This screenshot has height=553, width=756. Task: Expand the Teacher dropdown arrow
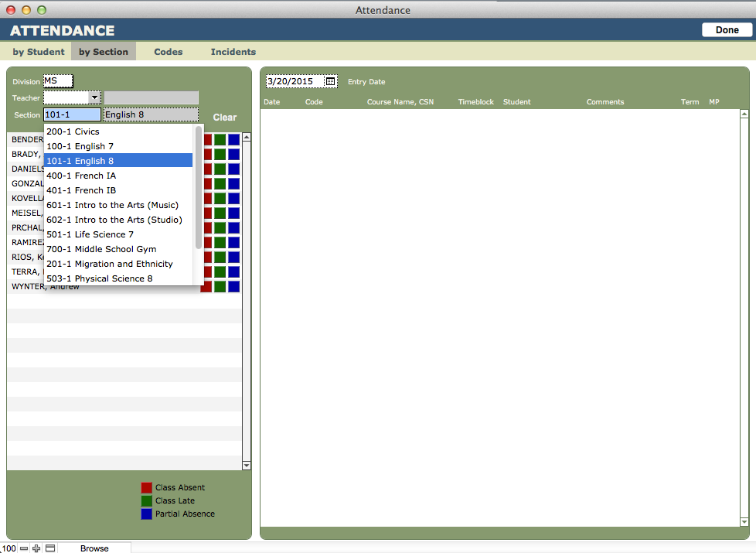(94, 98)
